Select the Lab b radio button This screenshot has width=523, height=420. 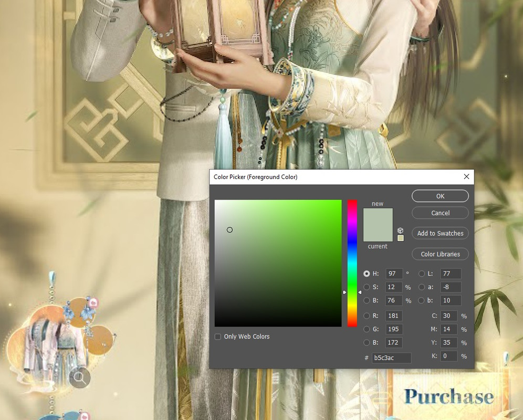tap(422, 300)
